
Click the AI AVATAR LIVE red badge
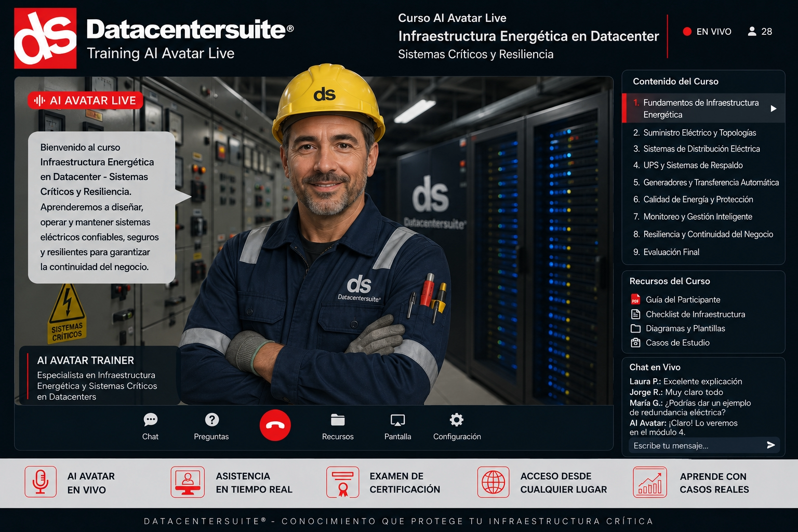[85, 100]
